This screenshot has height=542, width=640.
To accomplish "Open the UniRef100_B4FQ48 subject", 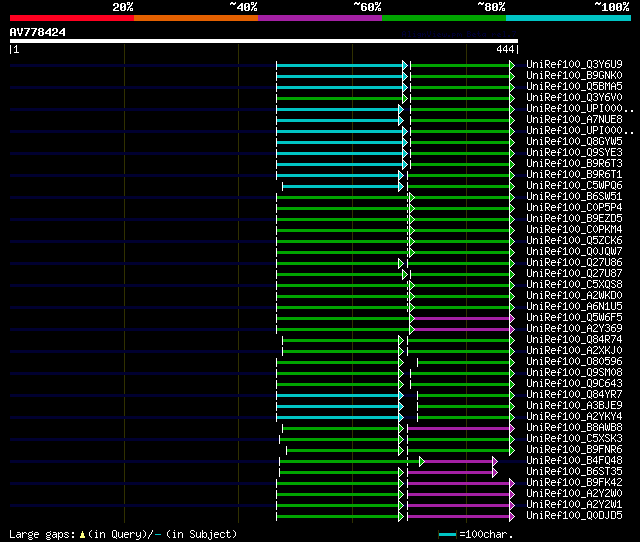I will [x=574, y=461].
